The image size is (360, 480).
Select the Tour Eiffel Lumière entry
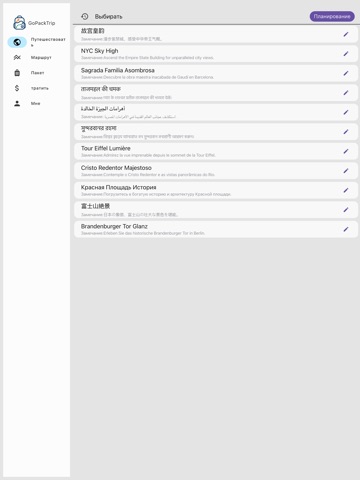pos(216,151)
